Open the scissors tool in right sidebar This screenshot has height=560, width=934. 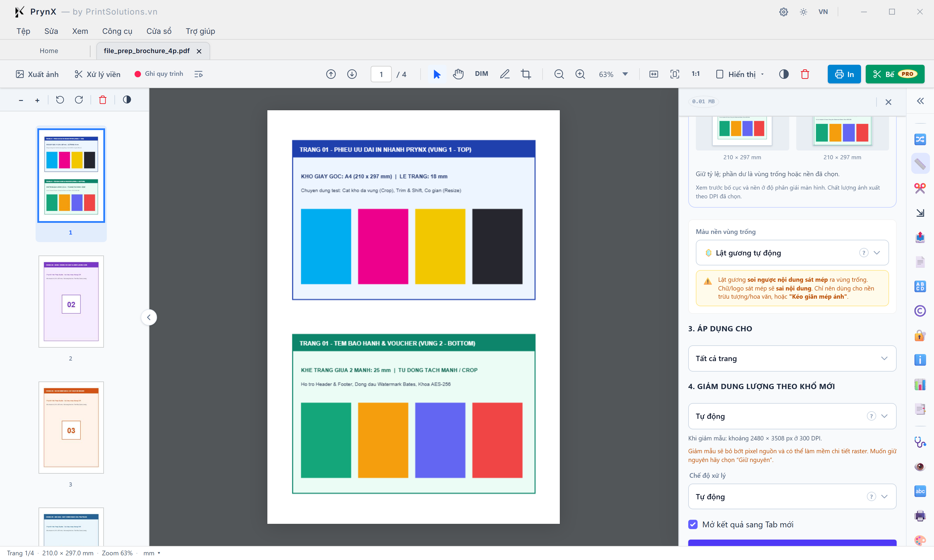tap(920, 188)
